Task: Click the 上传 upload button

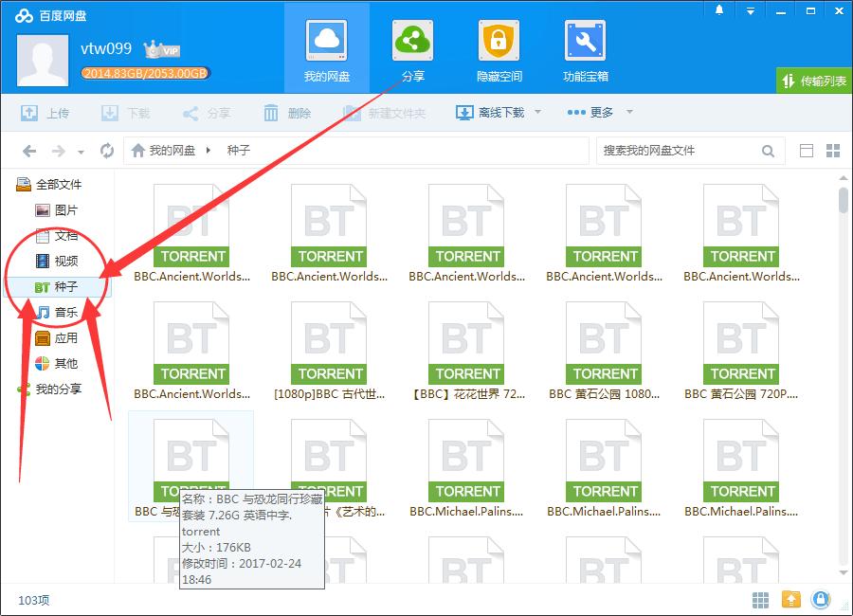Action: (x=45, y=113)
